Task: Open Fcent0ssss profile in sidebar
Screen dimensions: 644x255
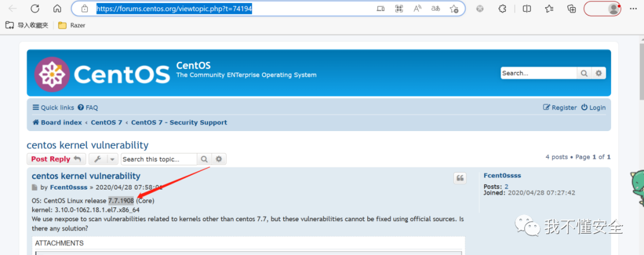Action: [x=502, y=176]
